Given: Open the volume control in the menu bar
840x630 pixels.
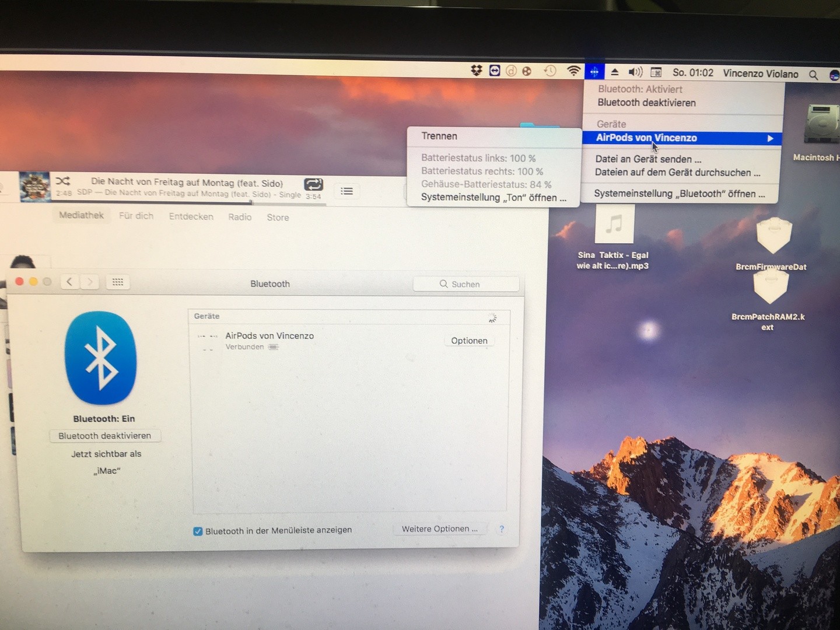Looking at the screenshot, I should tap(635, 72).
